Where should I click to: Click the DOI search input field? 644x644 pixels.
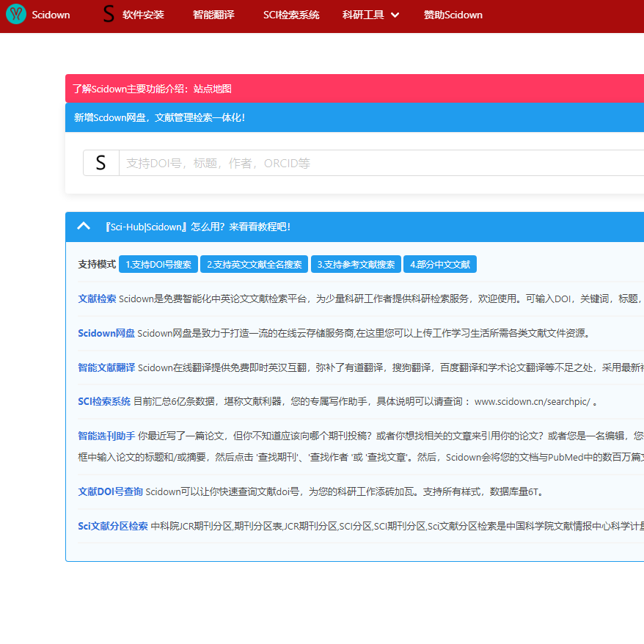(381, 163)
